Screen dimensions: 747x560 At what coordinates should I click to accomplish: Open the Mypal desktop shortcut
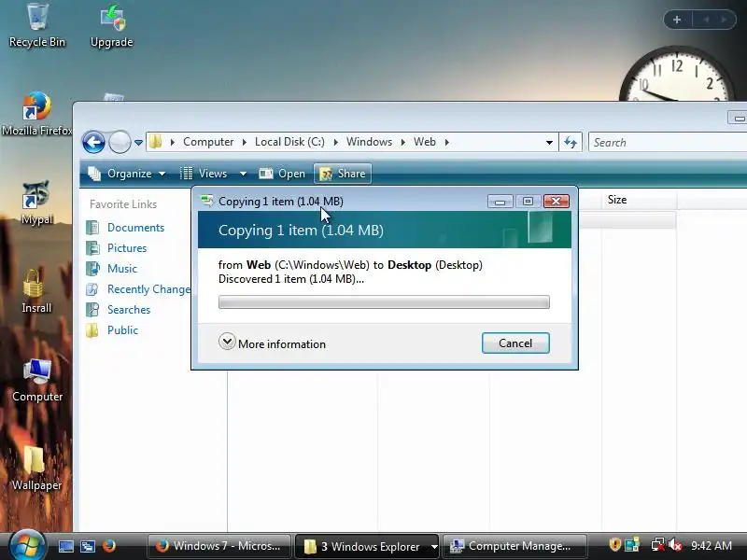click(x=36, y=202)
